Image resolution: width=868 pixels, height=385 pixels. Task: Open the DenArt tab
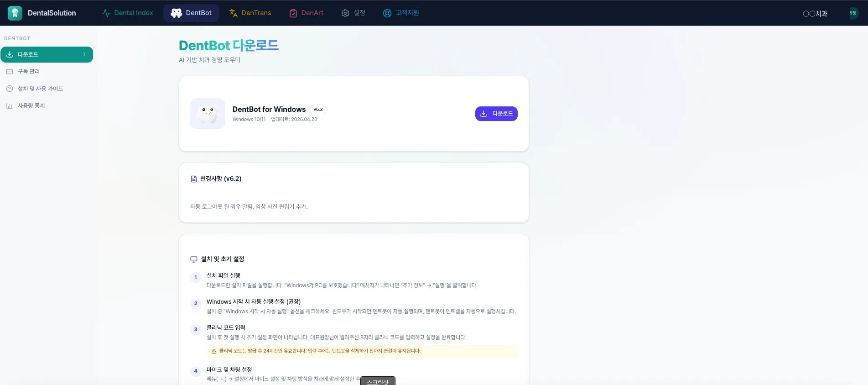(307, 13)
